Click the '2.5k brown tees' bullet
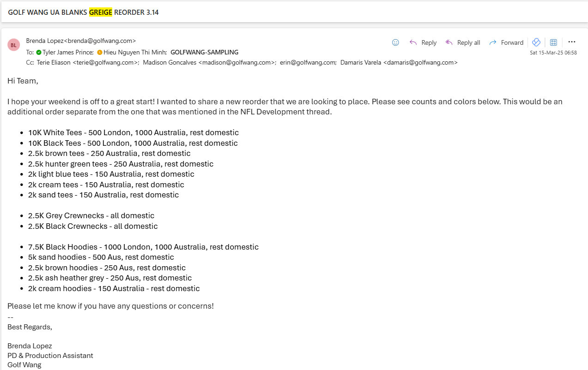 pos(109,153)
